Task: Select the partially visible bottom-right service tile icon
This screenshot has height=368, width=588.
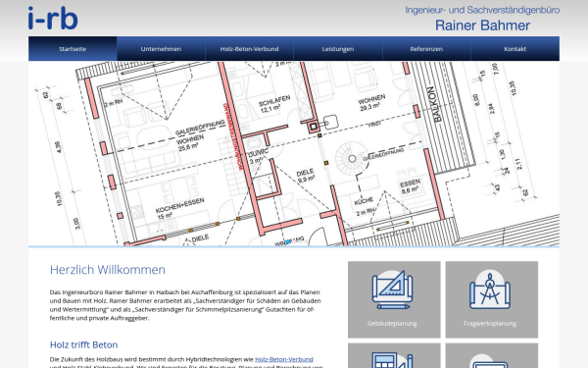Action: point(490,361)
